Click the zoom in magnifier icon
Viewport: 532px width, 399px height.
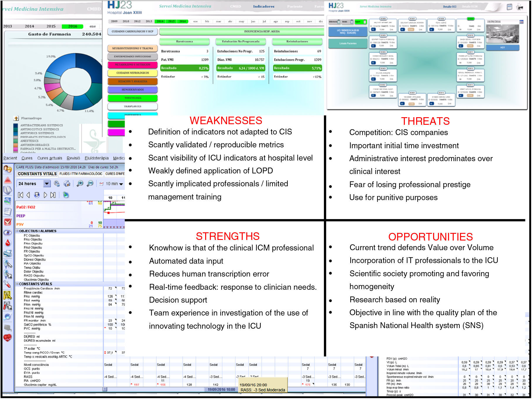pyautogui.click(x=80, y=184)
